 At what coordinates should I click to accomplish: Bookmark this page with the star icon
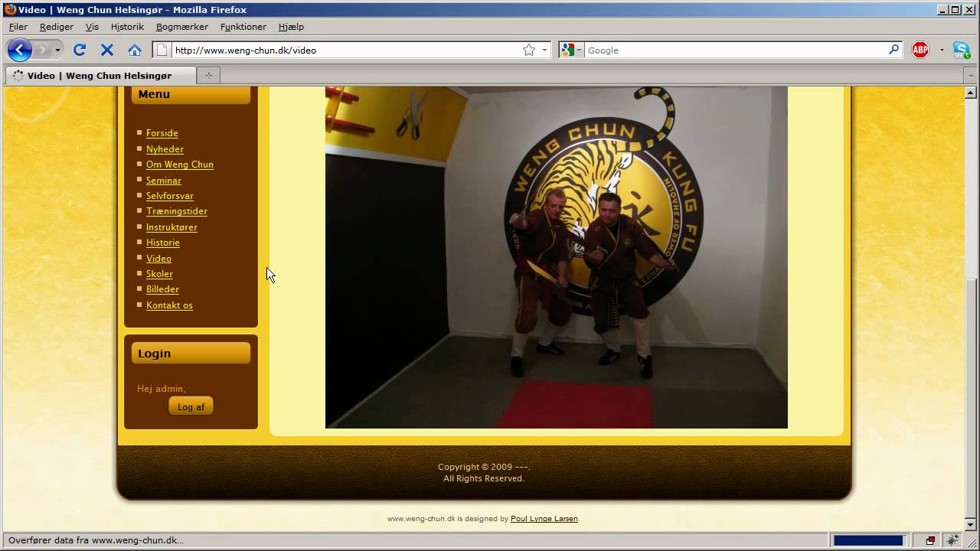(x=529, y=50)
